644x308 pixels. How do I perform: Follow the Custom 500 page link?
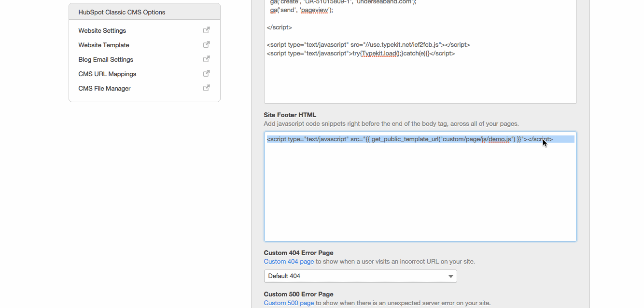tap(289, 303)
